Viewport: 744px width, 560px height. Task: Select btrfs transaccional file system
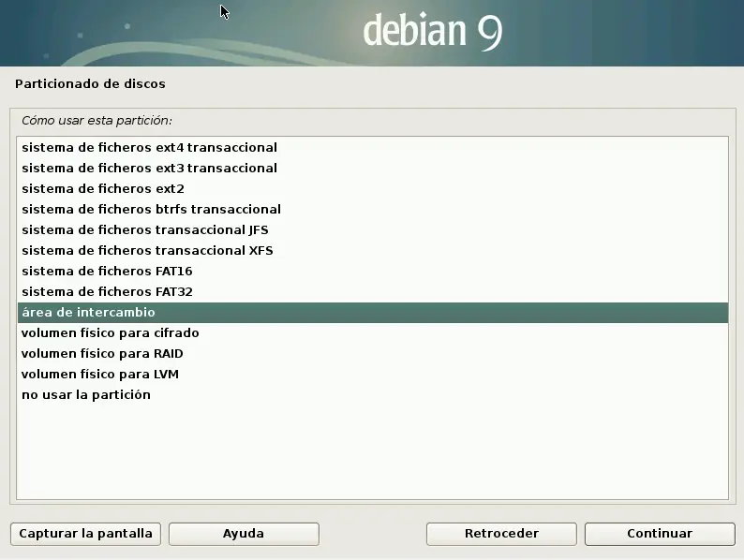[x=373, y=210]
